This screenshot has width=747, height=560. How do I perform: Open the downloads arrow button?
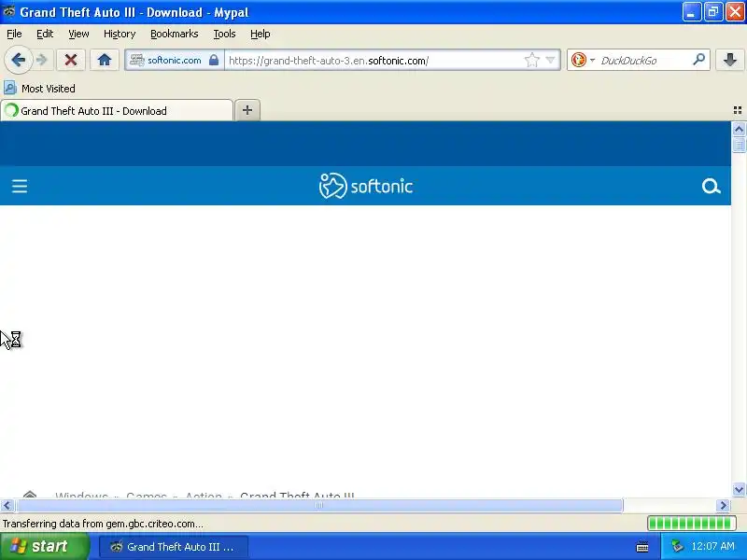730,60
